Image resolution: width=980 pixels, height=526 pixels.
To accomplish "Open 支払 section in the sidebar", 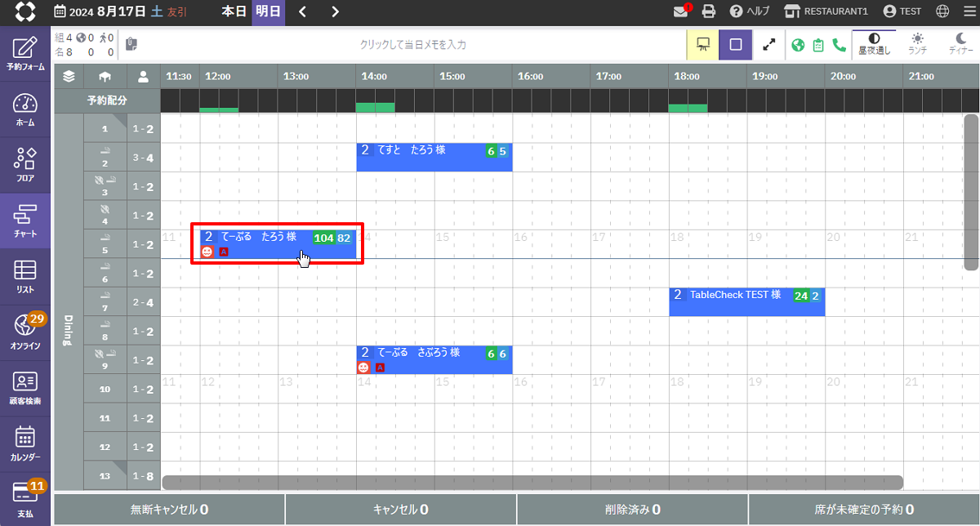I will [x=25, y=499].
